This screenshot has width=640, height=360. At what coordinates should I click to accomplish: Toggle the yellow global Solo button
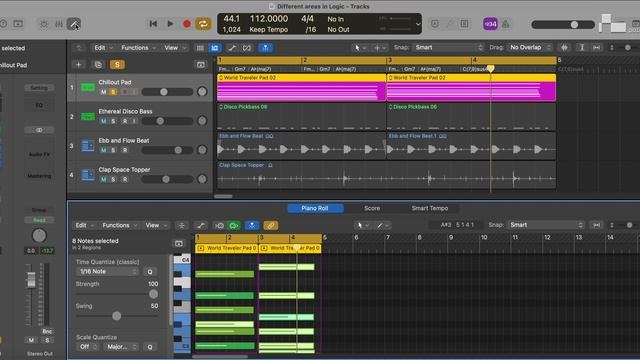[117, 64]
